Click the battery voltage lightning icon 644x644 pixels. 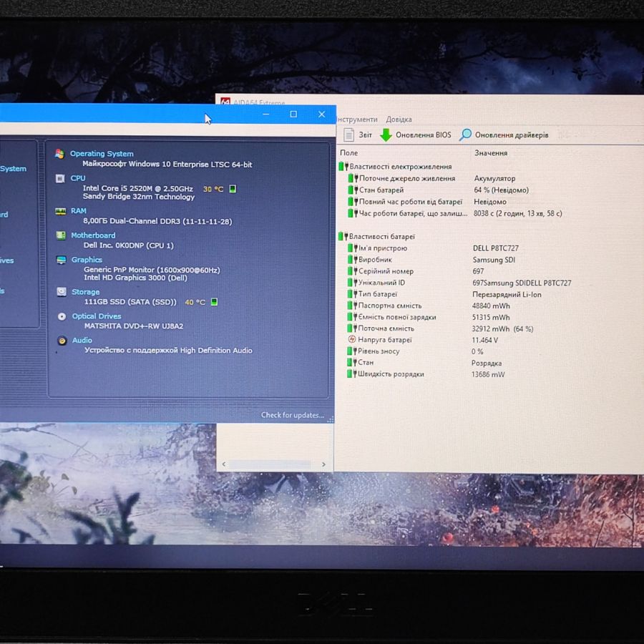(351, 339)
